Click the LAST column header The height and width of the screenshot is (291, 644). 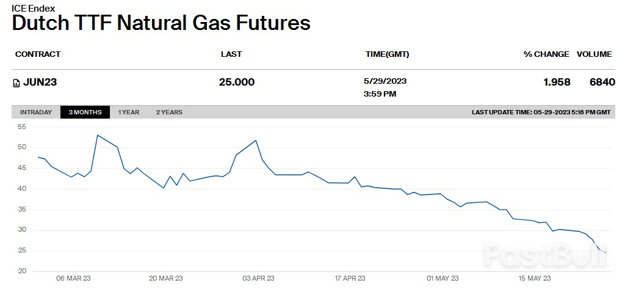231,54
